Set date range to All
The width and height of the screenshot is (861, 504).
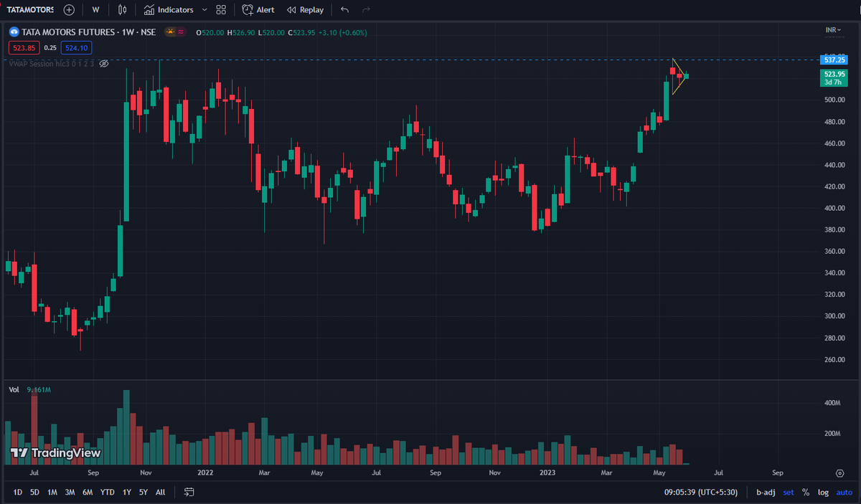coord(160,493)
